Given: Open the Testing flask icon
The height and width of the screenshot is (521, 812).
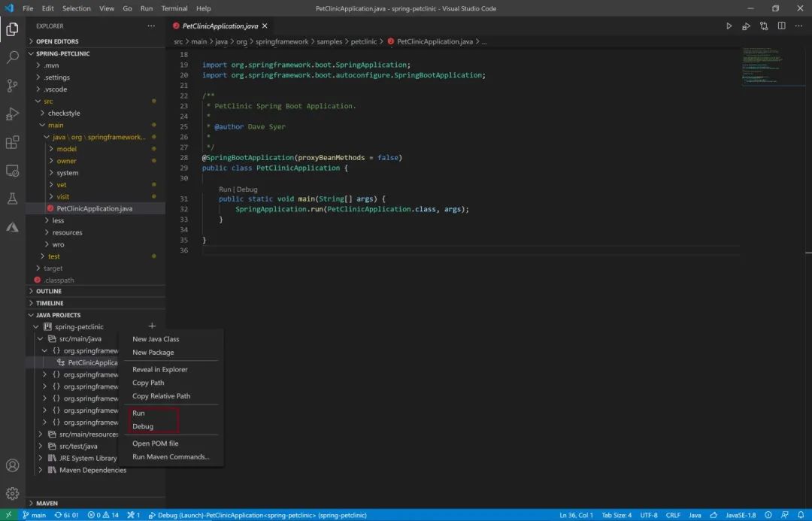Looking at the screenshot, I should pos(13,198).
